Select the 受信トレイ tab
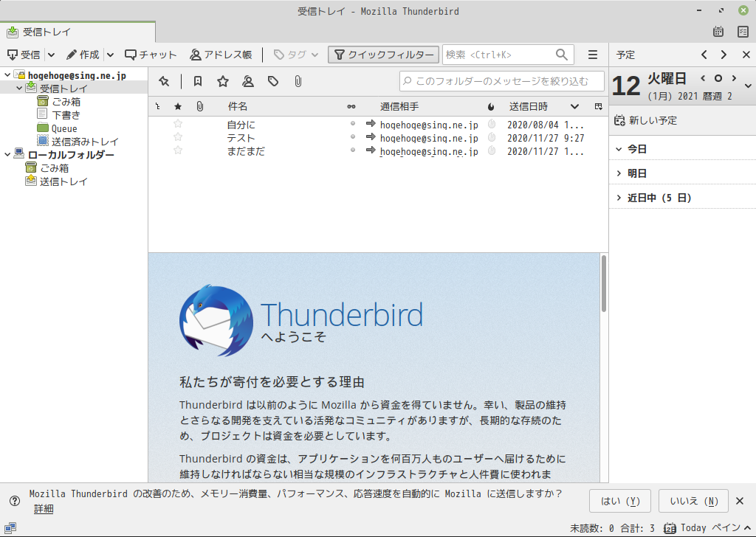Screen dimensions: 756x537 point(78,32)
